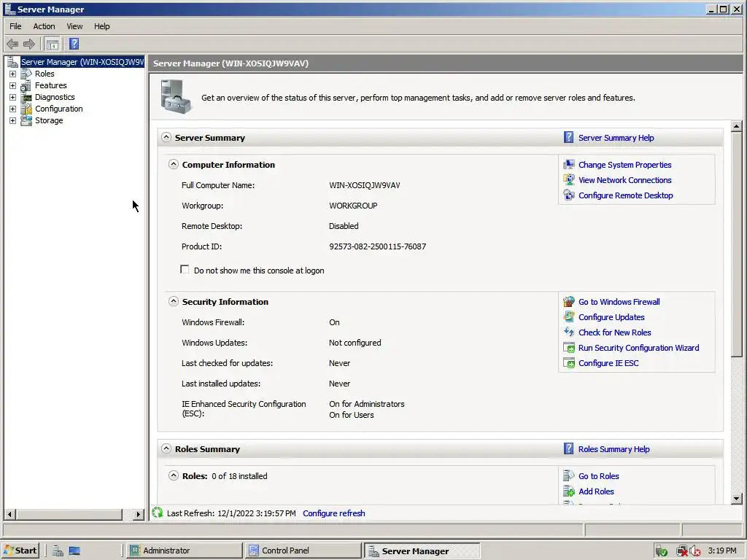Screen dimensions: 747x560
Task: Click the main pane scroll down arrow
Action: [737, 499]
